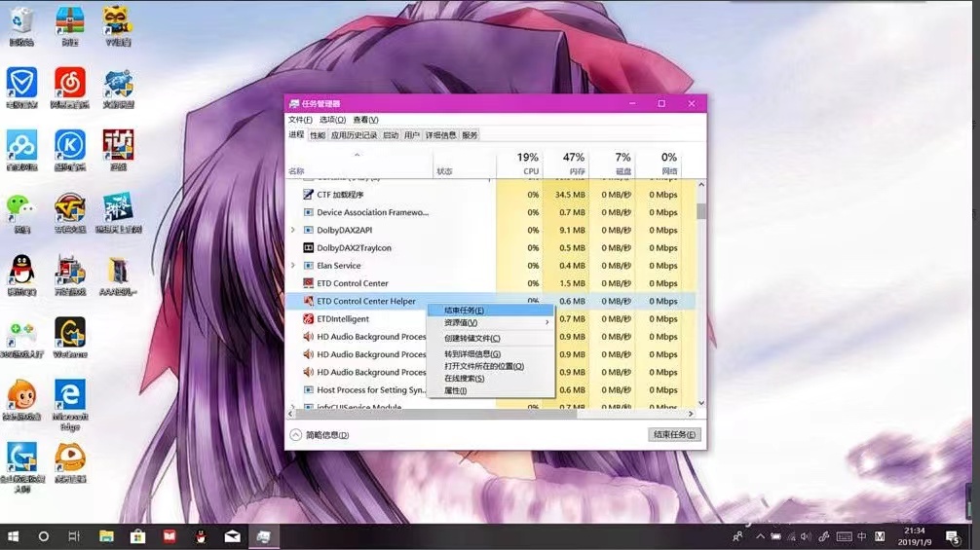Open File Explorer from the taskbar
Image resolution: width=980 pixels, height=550 pixels.
[106, 536]
